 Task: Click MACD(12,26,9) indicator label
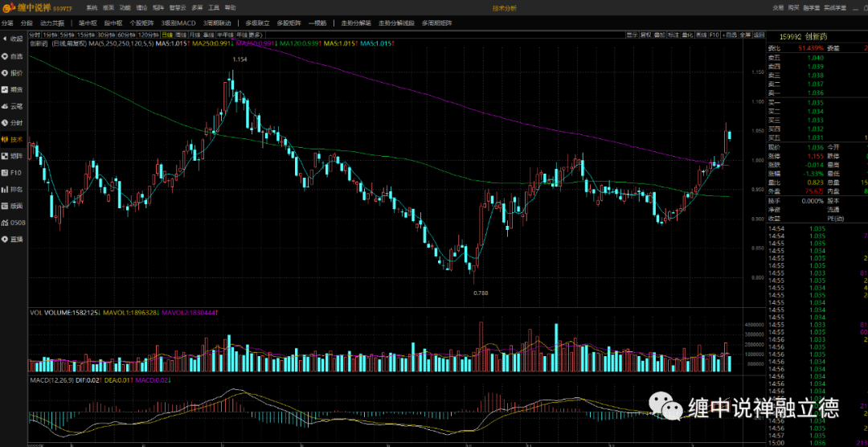point(51,380)
